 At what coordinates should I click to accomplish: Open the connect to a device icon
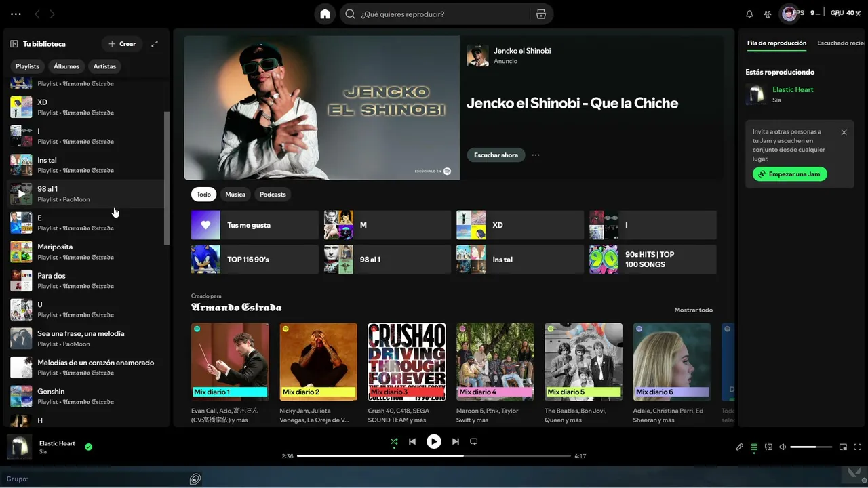(768, 447)
